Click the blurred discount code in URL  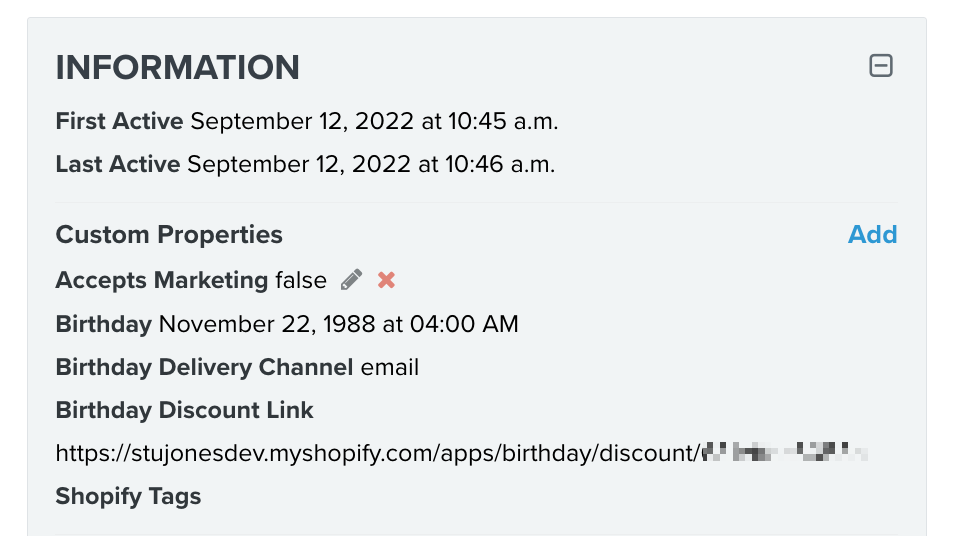[785, 453]
